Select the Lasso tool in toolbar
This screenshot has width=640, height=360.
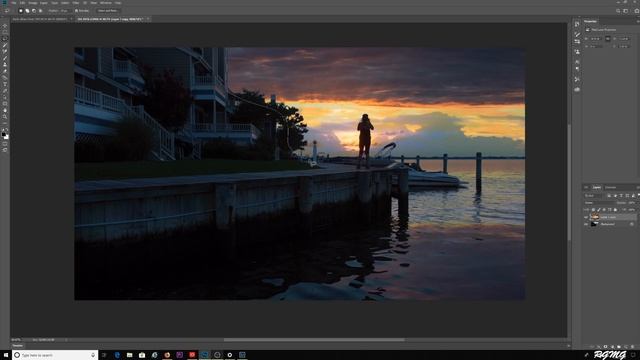[5, 39]
